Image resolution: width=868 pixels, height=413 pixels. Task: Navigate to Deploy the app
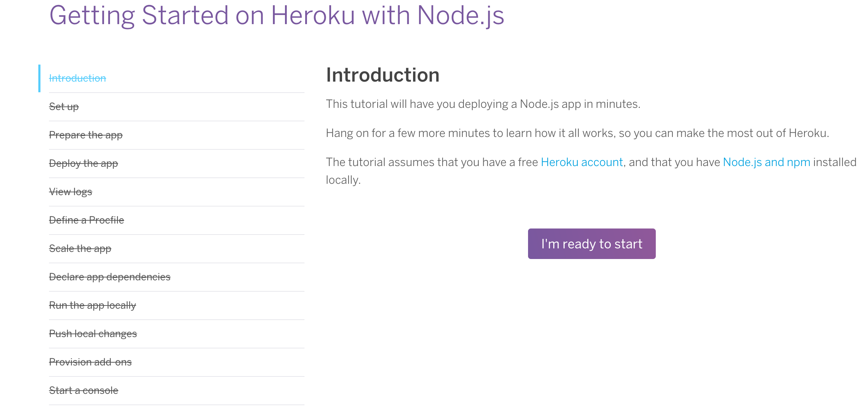tap(83, 163)
